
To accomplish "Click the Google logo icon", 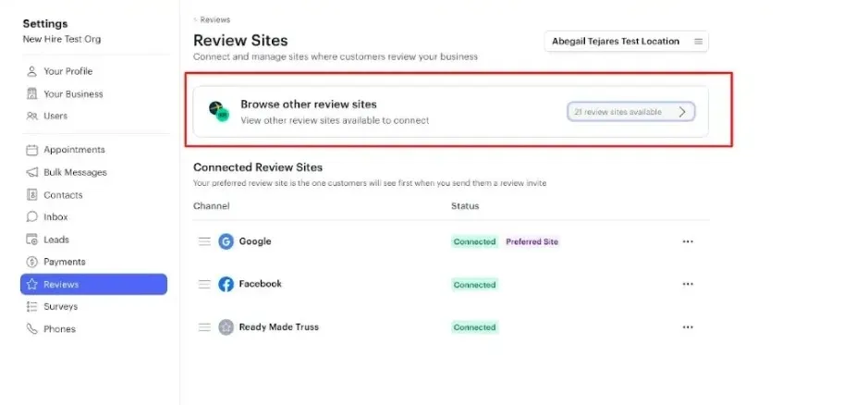I will [x=226, y=241].
